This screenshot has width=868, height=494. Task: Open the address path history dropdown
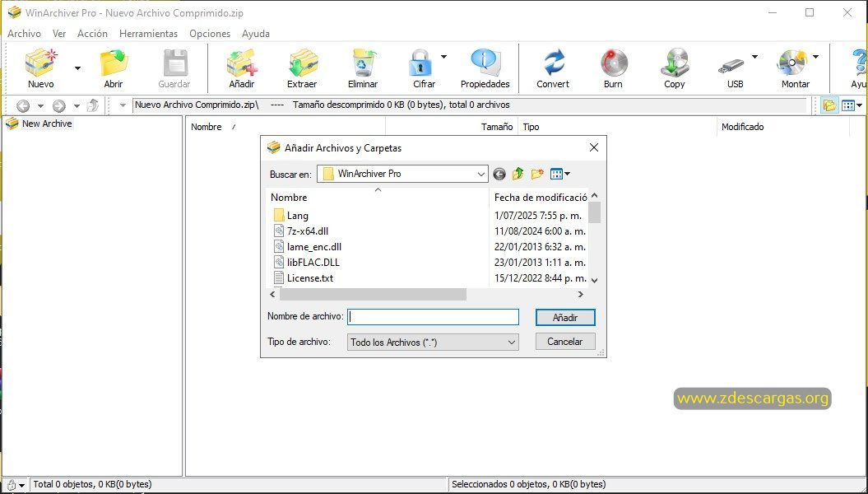[123, 105]
